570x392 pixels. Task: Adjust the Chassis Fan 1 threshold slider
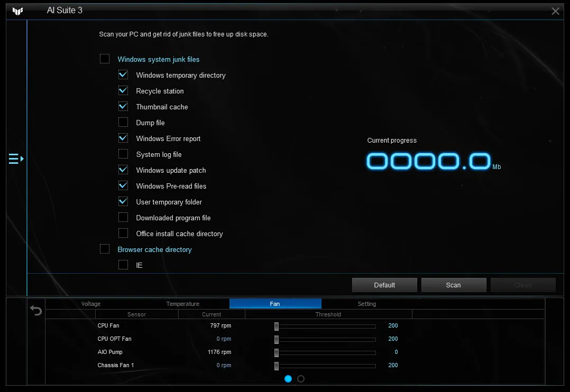(x=277, y=366)
